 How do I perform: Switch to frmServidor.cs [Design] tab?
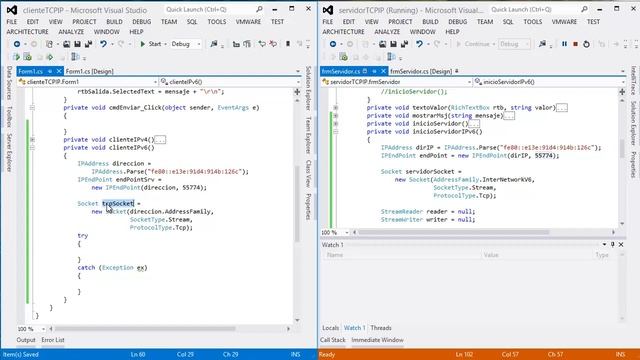pyautogui.click(x=421, y=71)
